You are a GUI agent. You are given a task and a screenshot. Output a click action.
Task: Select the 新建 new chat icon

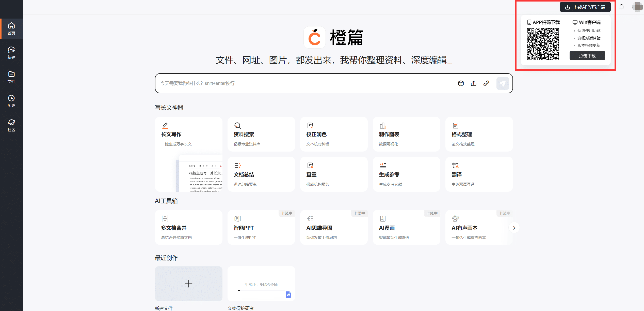click(11, 50)
